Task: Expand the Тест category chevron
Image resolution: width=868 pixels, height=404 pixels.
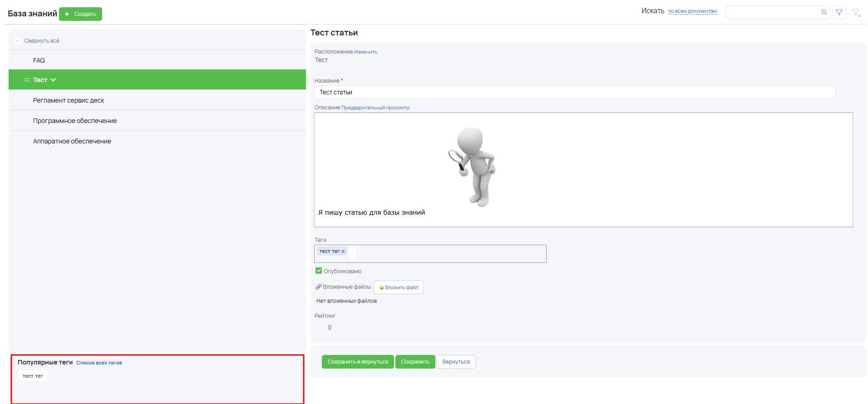Action: coord(53,80)
